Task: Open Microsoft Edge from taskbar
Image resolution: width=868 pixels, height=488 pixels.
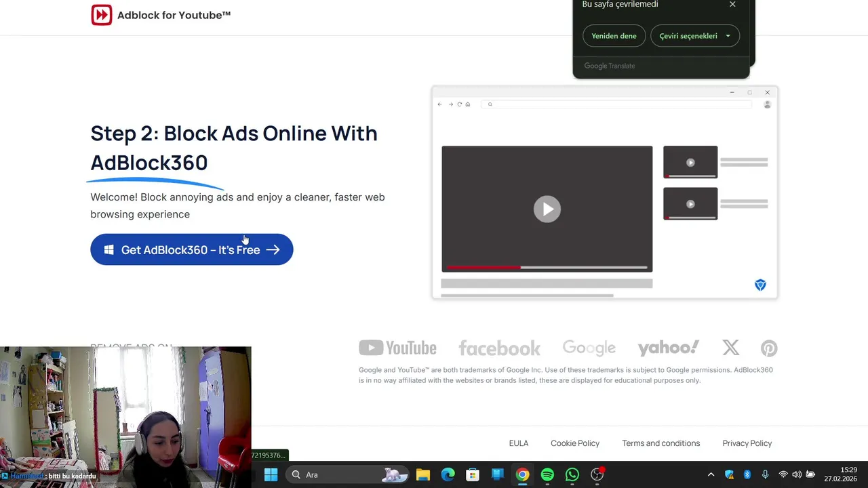Action: (x=448, y=474)
